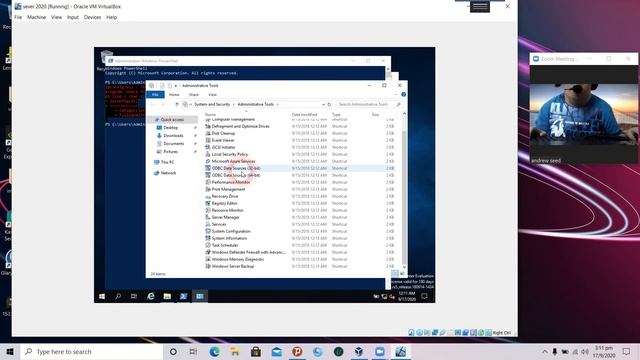The width and height of the screenshot is (640, 360).
Task: Select the Print Management icon
Action: pos(208,189)
